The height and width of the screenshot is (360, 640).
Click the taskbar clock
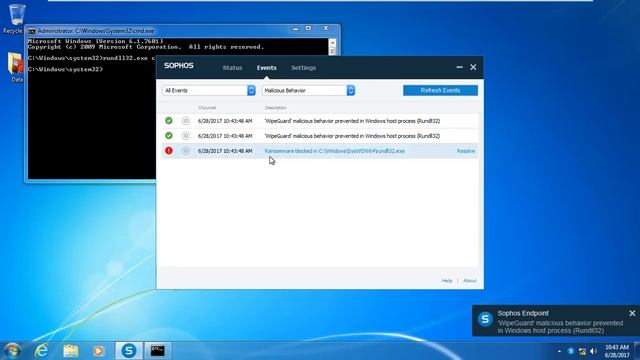pyautogui.click(x=617, y=351)
